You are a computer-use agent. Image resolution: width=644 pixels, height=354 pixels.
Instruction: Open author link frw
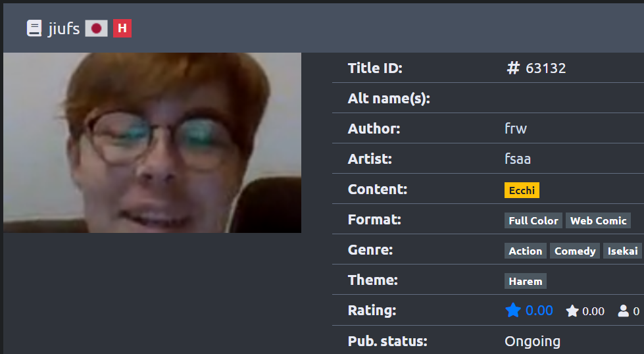[516, 128]
